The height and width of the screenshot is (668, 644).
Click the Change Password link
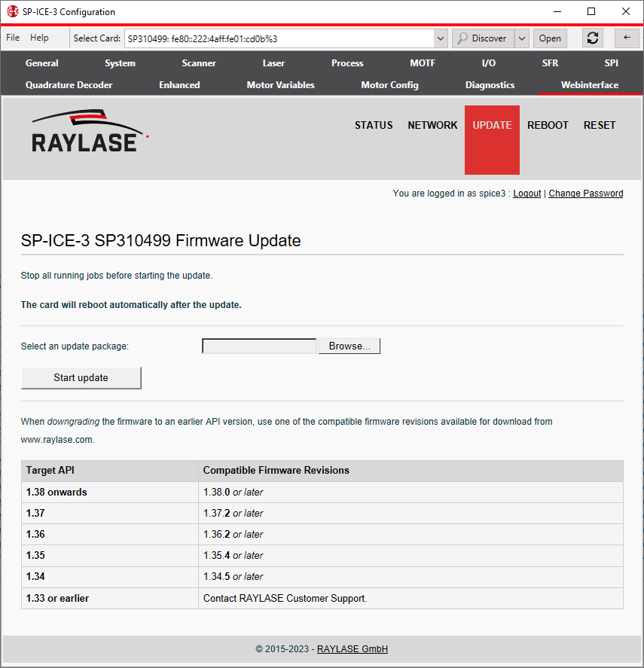[x=585, y=194]
